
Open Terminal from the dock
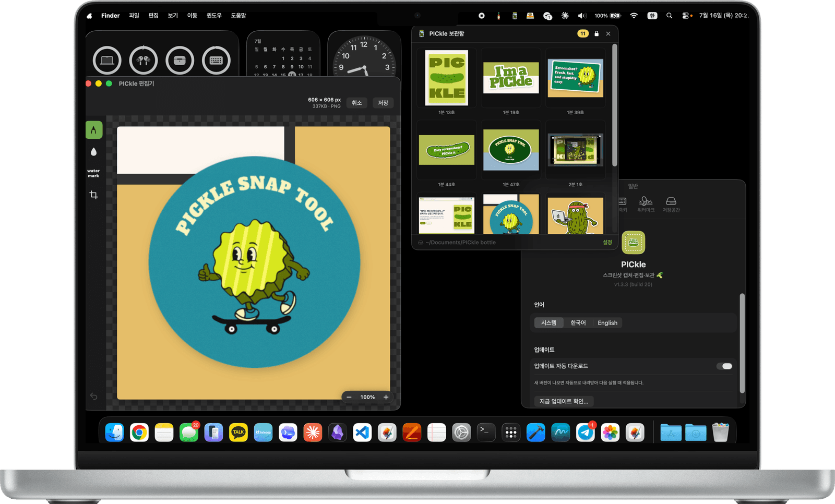486,433
